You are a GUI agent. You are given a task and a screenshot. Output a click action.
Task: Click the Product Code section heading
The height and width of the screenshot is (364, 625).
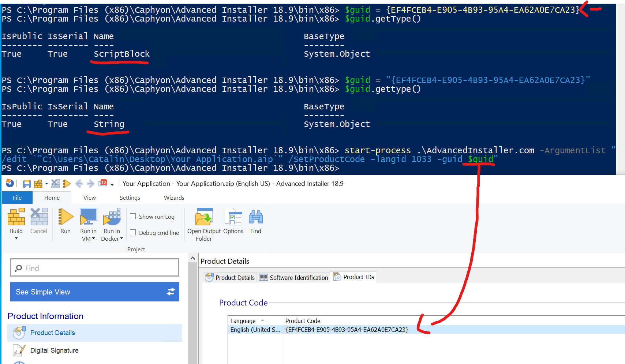(243, 303)
